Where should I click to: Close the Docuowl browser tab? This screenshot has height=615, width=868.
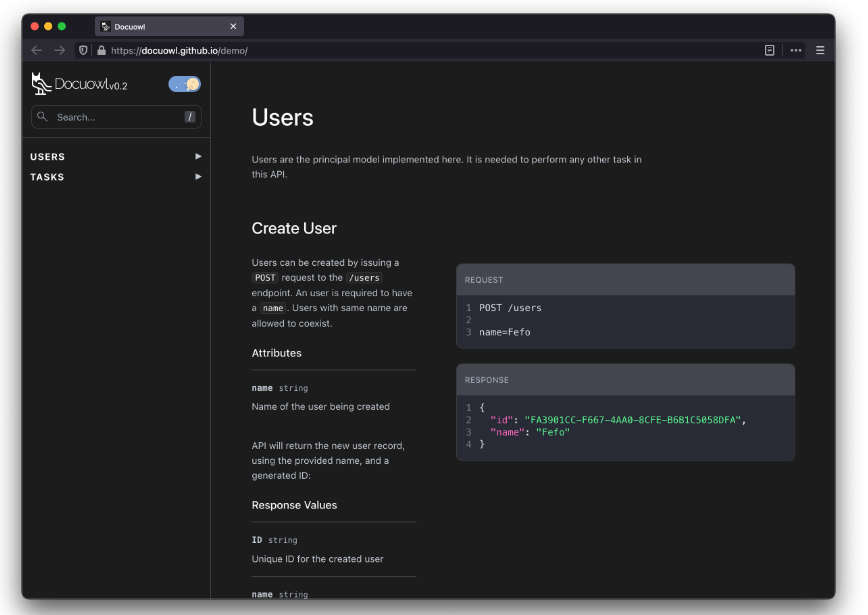pos(233,26)
